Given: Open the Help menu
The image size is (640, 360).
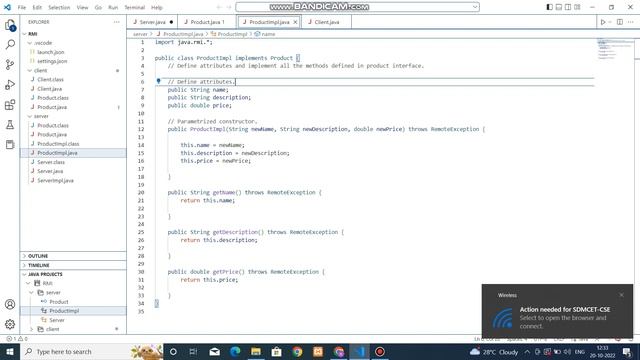Looking at the screenshot, I should [157, 7].
